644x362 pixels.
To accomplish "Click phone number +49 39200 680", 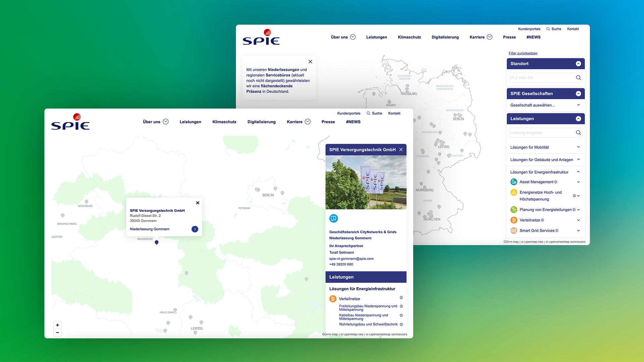I will coord(341,264).
